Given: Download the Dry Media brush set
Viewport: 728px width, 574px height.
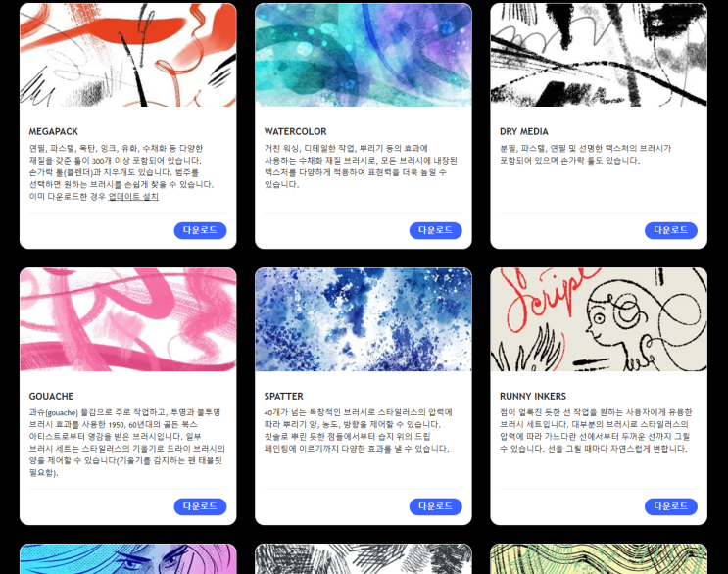Looking at the screenshot, I should [671, 230].
